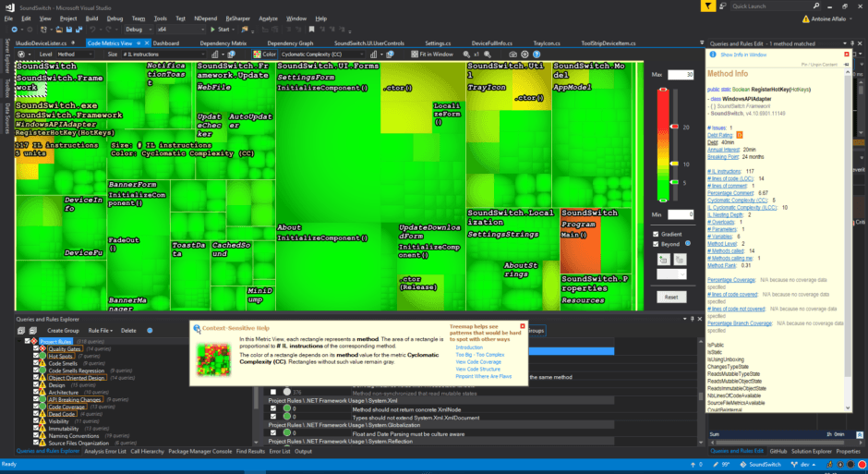Open the Cyclomatic Complexity color metric dropdown
Screen dimensions: 868x474
[322, 55]
